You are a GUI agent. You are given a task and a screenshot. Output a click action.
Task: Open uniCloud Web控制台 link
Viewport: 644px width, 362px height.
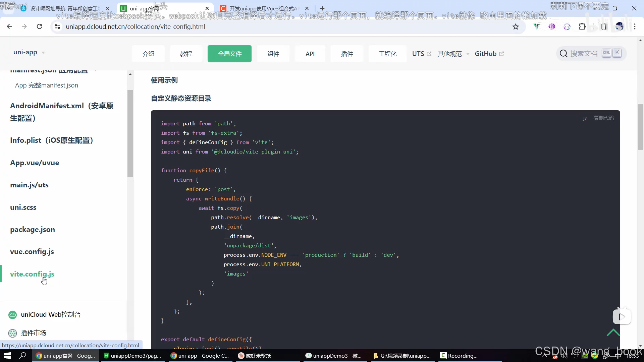click(51, 314)
